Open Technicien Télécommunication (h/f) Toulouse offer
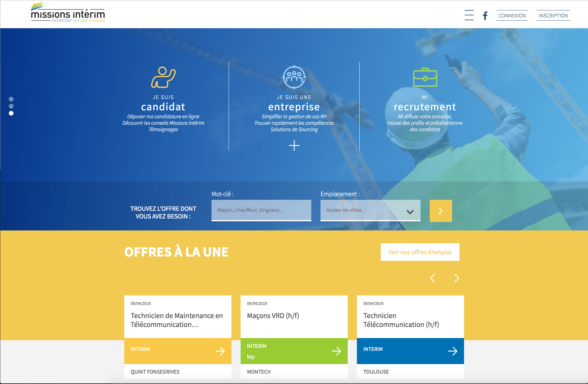588x384 pixels. point(401,320)
